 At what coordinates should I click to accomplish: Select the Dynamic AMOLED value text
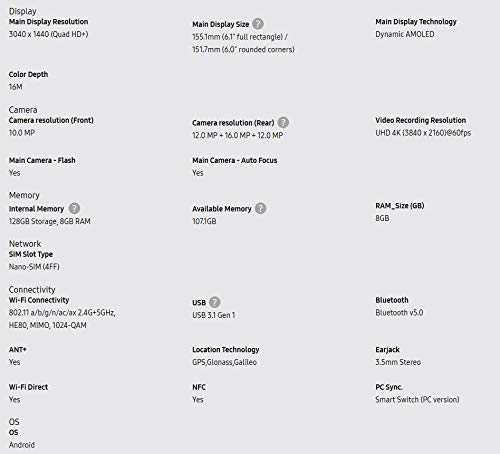(x=405, y=34)
